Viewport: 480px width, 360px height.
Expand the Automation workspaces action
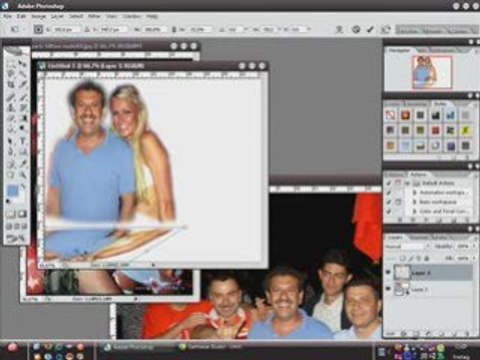415,192
